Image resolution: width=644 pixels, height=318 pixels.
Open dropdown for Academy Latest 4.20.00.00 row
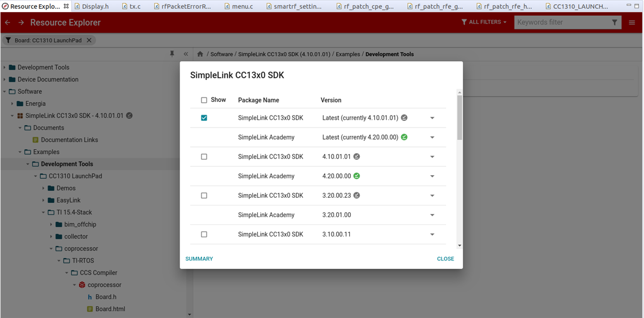click(432, 137)
